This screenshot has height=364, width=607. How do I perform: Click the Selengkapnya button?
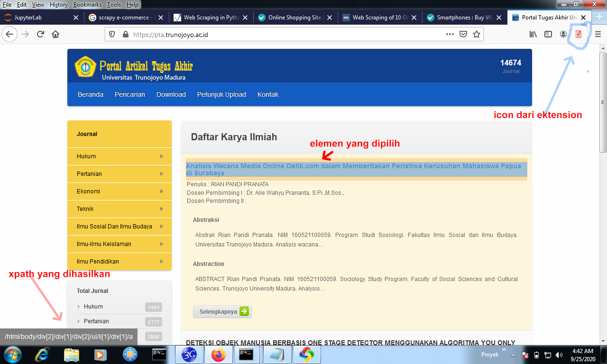pos(222,311)
